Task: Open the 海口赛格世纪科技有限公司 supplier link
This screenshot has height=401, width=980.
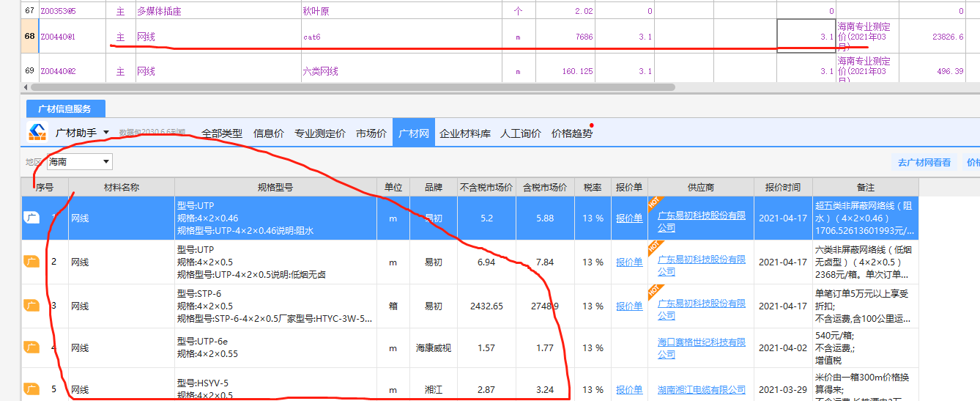Action: (x=701, y=348)
